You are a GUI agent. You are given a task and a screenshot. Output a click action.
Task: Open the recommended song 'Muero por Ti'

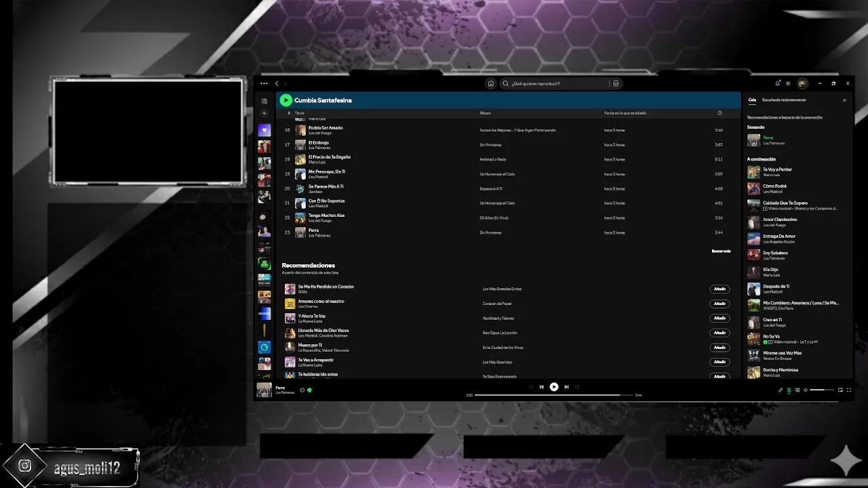(x=310, y=345)
